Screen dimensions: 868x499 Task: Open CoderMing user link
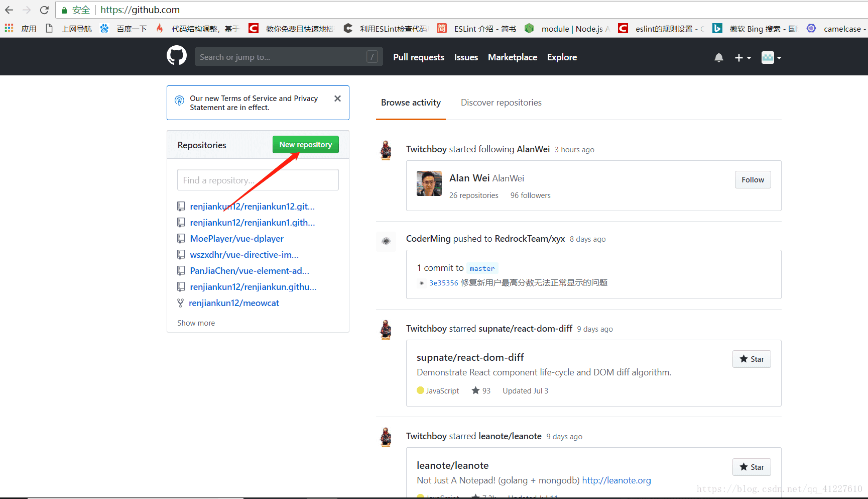click(x=428, y=239)
